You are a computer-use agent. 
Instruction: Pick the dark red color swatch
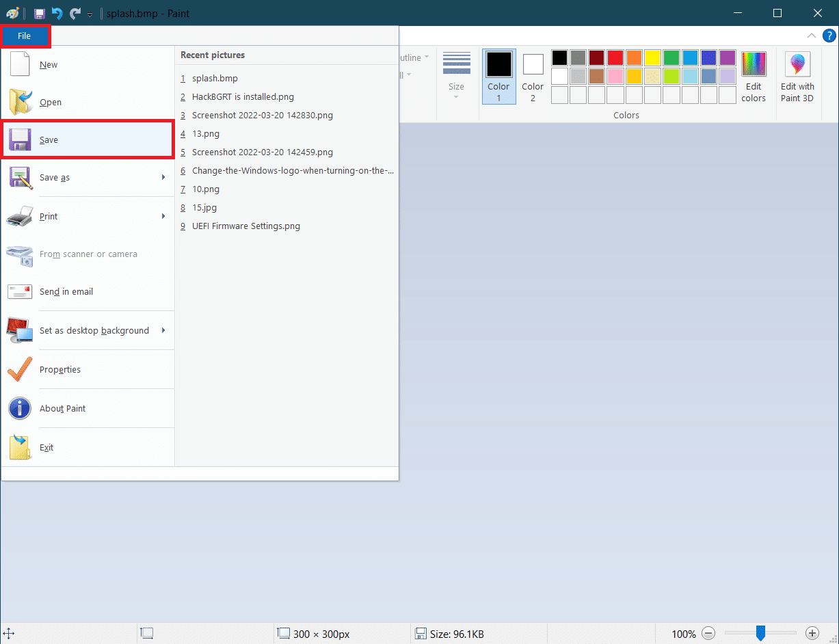pyautogui.click(x=597, y=58)
